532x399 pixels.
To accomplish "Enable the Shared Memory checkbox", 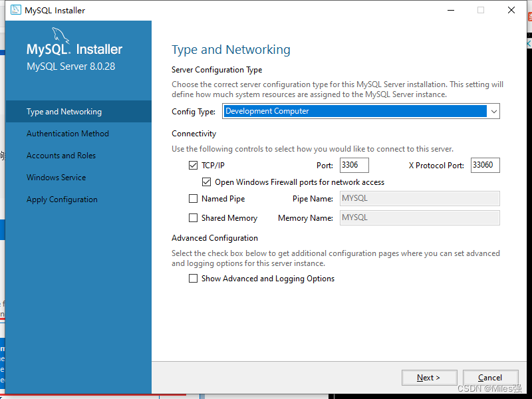I will [193, 218].
